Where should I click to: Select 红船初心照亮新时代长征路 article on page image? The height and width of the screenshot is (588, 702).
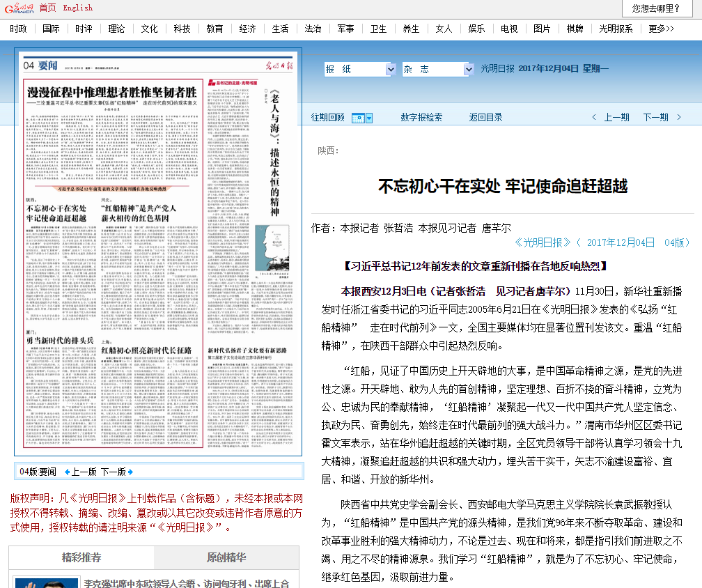point(146,350)
